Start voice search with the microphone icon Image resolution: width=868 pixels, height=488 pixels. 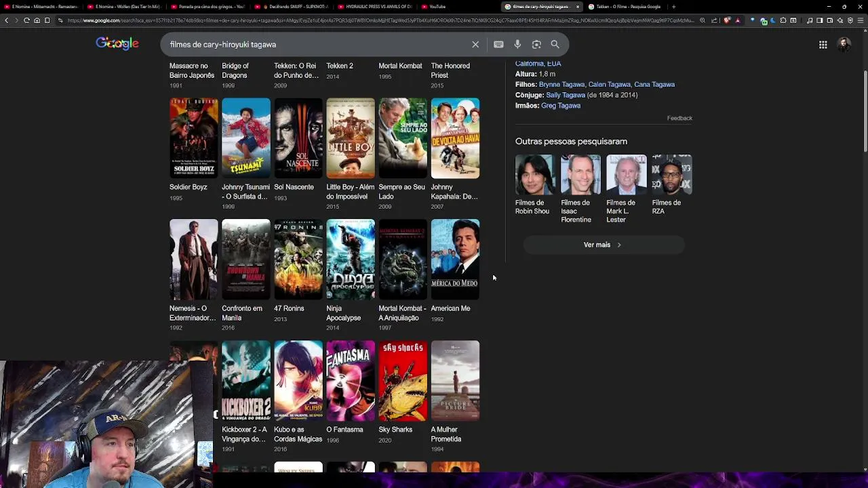(x=517, y=44)
